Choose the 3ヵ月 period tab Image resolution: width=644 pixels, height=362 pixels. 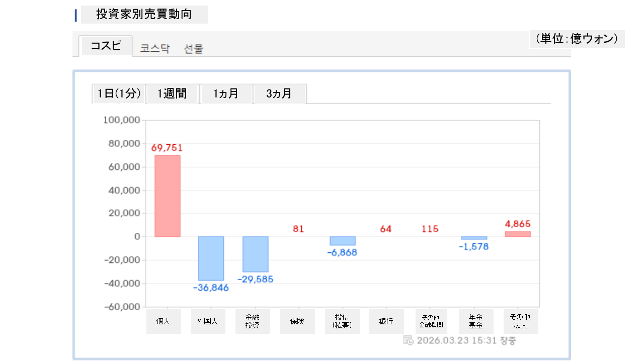click(x=279, y=94)
